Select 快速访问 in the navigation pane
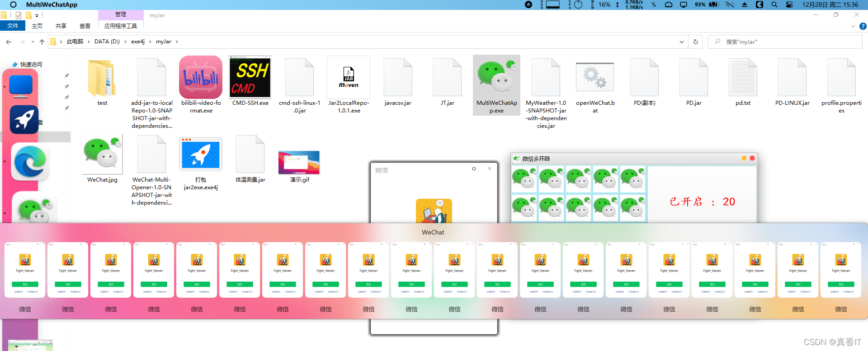 tap(31, 65)
